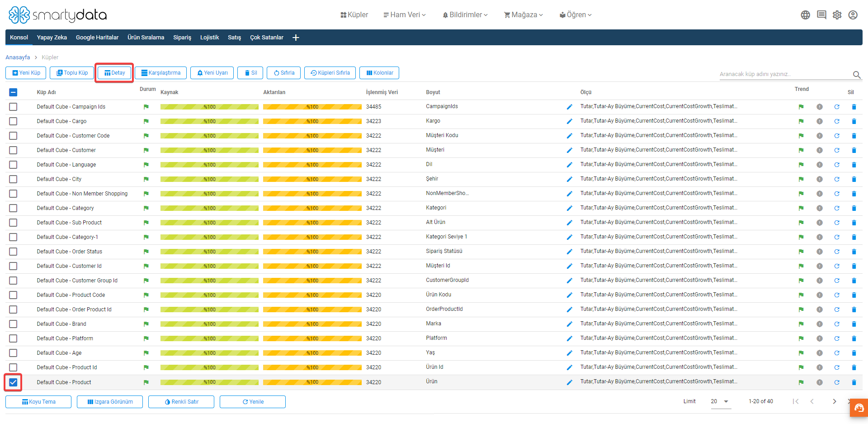Refresh the Customer Group Id cube
The height and width of the screenshot is (424, 868).
(837, 281)
